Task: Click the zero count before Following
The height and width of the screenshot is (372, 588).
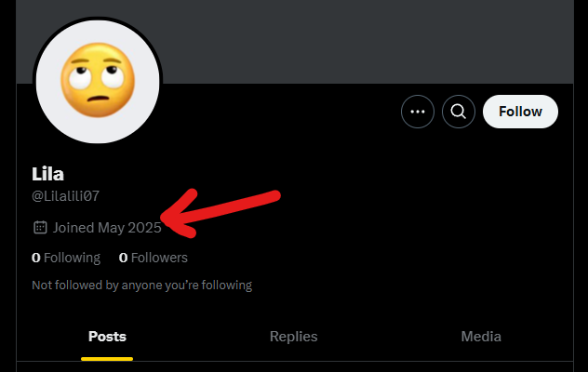Action: pyautogui.click(x=35, y=258)
